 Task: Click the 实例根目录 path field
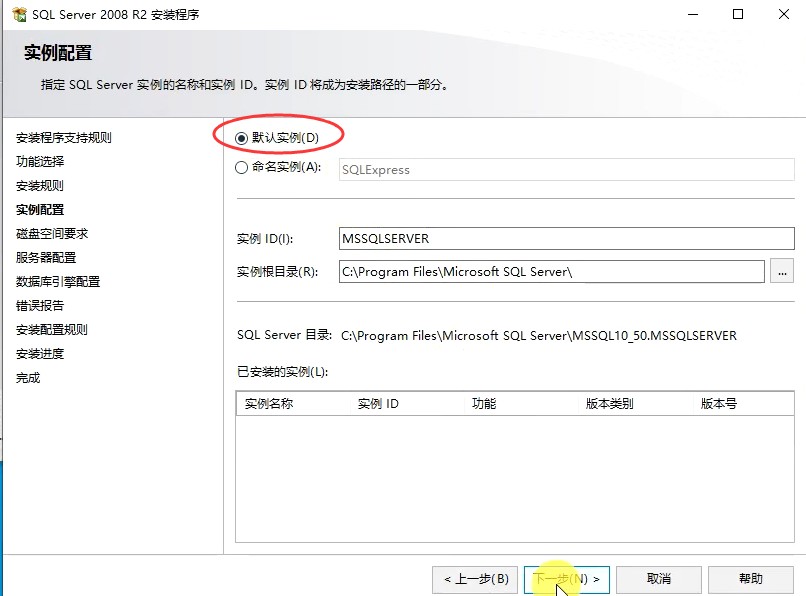click(x=552, y=272)
